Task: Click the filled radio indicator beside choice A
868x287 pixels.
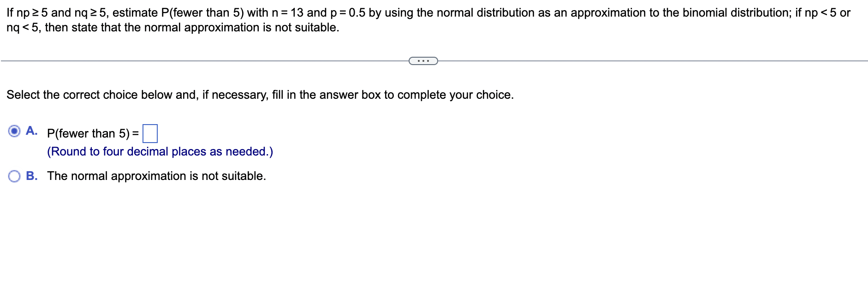Action: click(15, 132)
